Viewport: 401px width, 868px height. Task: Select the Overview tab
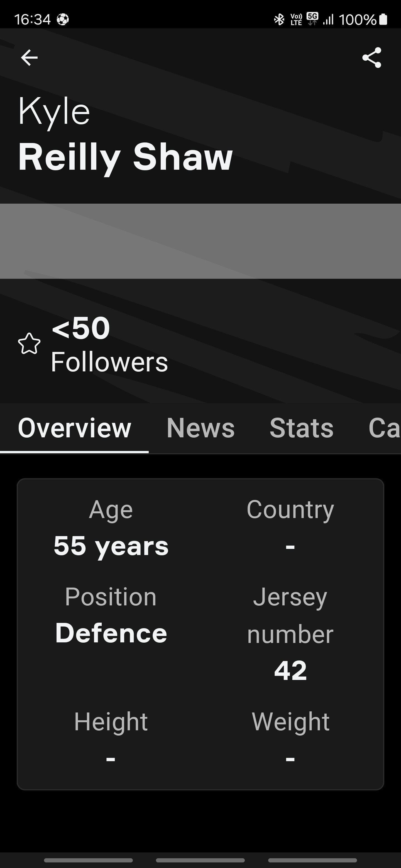tap(75, 428)
